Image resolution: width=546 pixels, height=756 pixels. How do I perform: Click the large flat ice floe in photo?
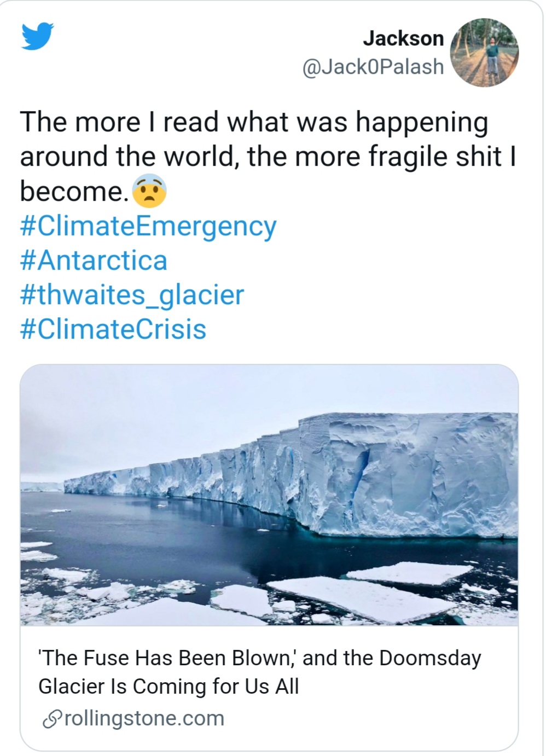[x=362, y=600]
